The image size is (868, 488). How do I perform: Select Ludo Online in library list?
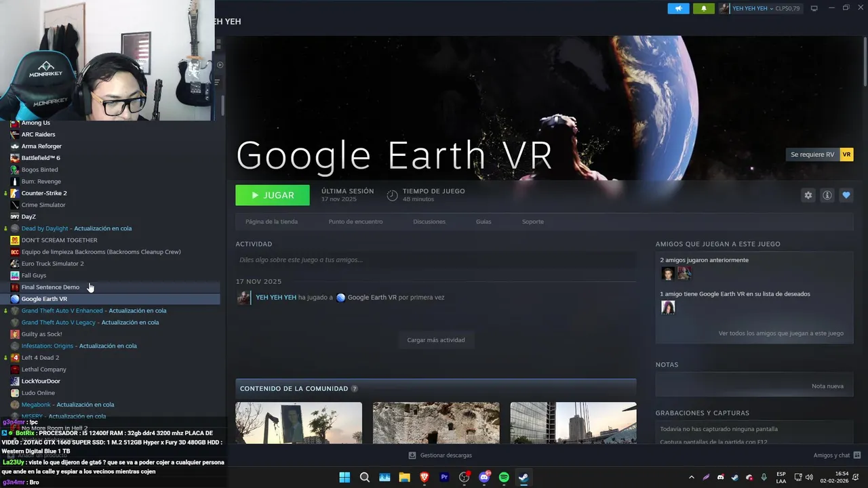38,393
